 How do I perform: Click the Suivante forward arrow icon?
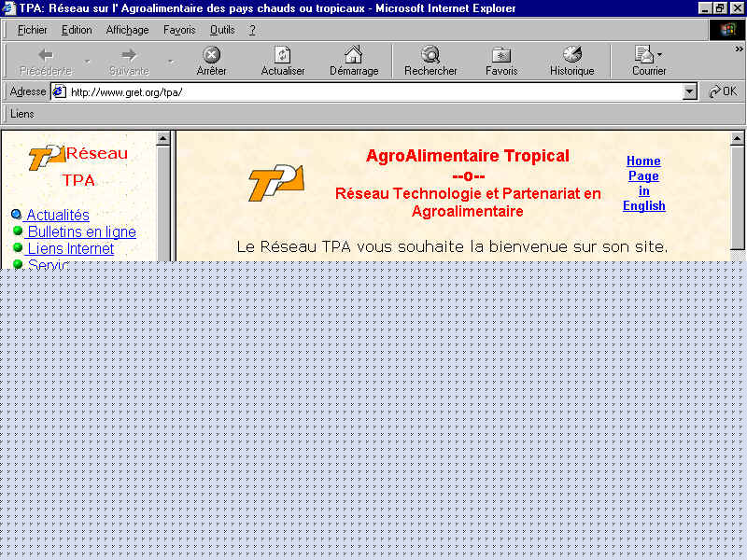(129, 55)
